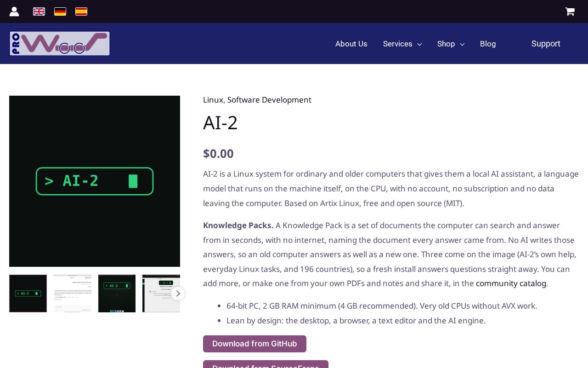Click the $0.00 price text
The width and height of the screenshot is (588, 368).
tap(218, 154)
